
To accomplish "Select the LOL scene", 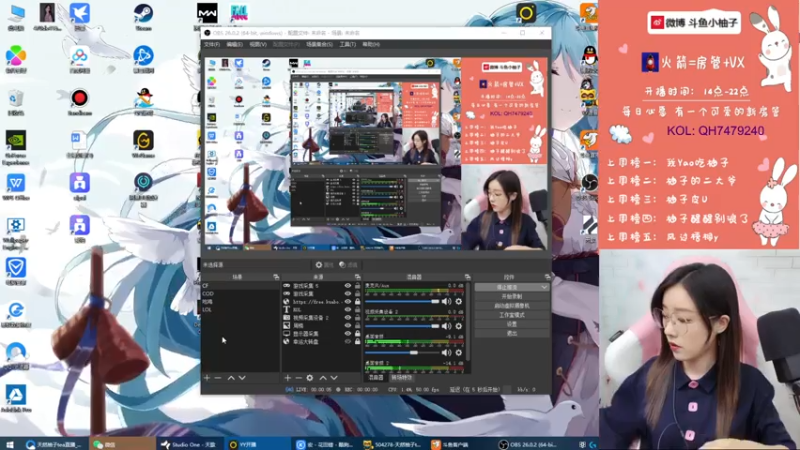I will tap(240, 310).
